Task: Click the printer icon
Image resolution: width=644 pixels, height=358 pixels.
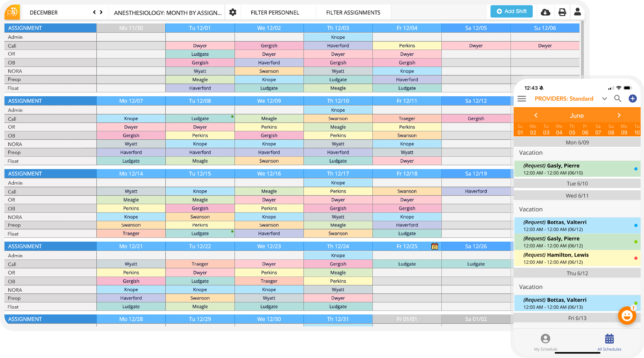Action: coord(562,12)
